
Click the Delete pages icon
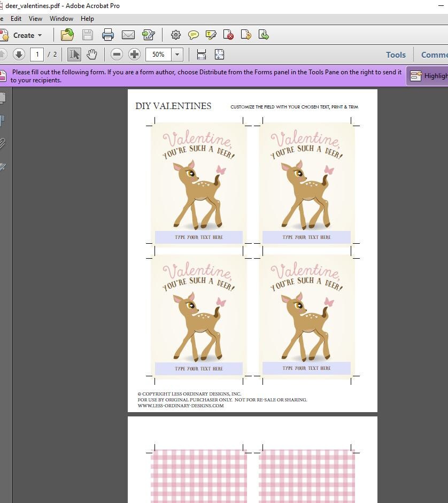click(228, 35)
